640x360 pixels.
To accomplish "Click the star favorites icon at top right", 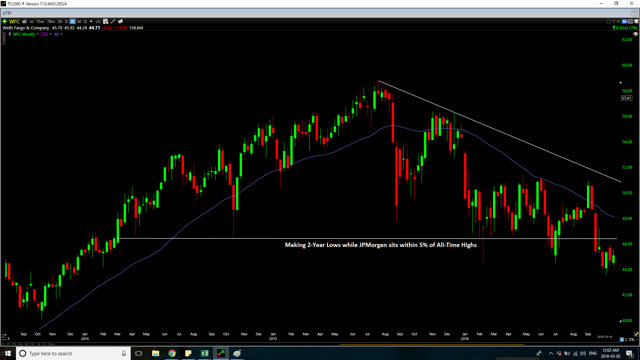I will pyautogui.click(x=608, y=21).
